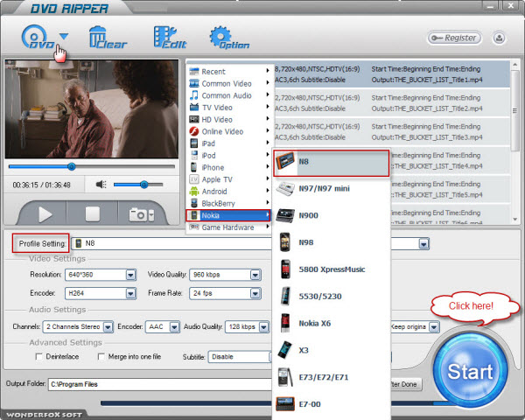
Task: Open the Option gear settings
Action: click(x=229, y=38)
